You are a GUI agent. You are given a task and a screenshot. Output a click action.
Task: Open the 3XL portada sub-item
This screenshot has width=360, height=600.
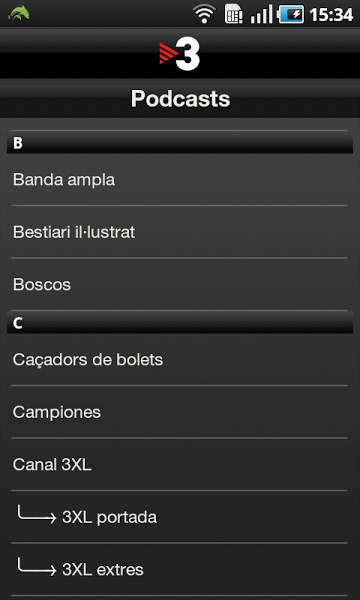pyautogui.click(x=179, y=517)
